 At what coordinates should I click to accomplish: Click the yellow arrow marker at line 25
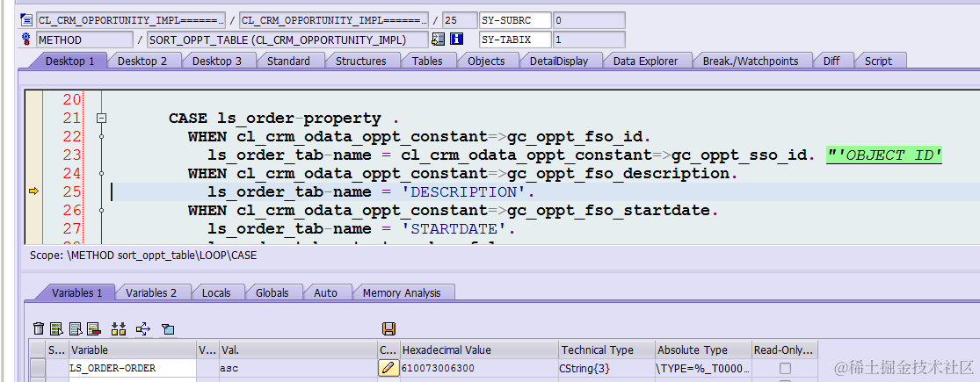pyautogui.click(x=33, y=191)
